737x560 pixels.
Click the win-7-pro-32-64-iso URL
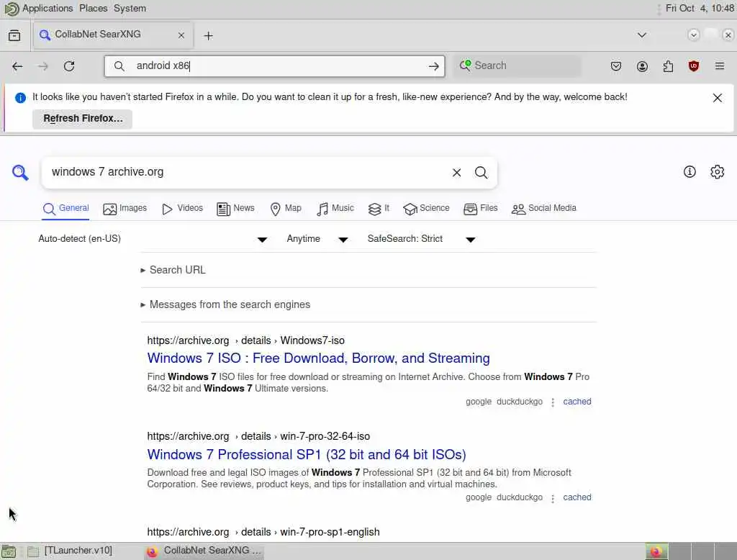coord(258,436)
